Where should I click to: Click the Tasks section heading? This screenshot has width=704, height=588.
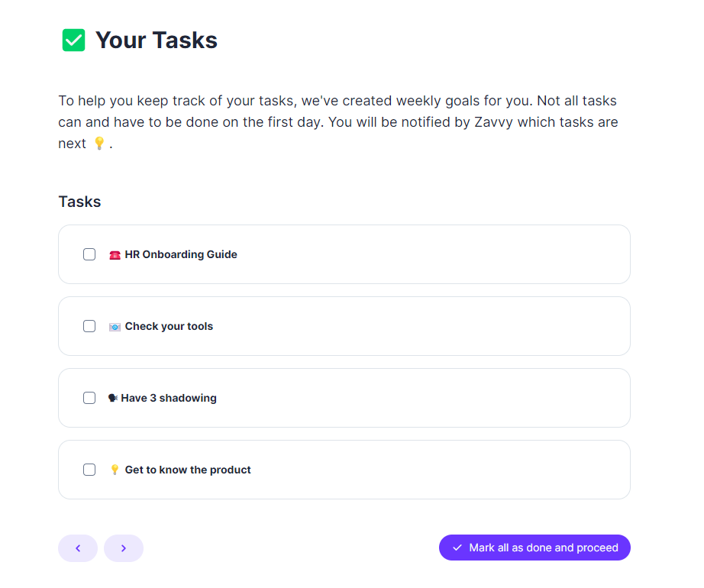click(x=79, y=202)
